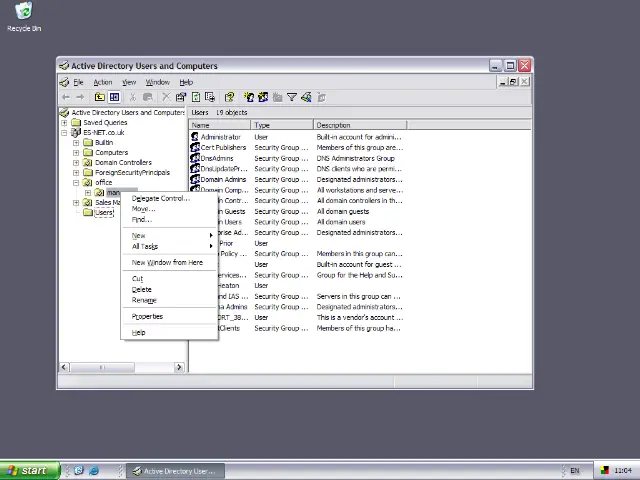Expand the ForeignSecurityPrincipals node

76,172
